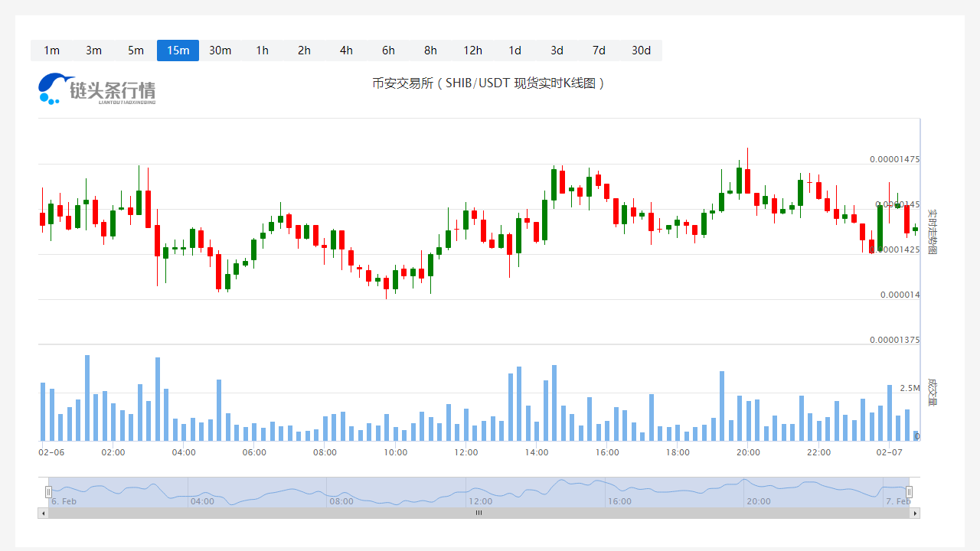Image resolution: width=980 pixels, height=551 pixels.
Task: Switch the chart to 30m interval
Action: tap(220, 51)
